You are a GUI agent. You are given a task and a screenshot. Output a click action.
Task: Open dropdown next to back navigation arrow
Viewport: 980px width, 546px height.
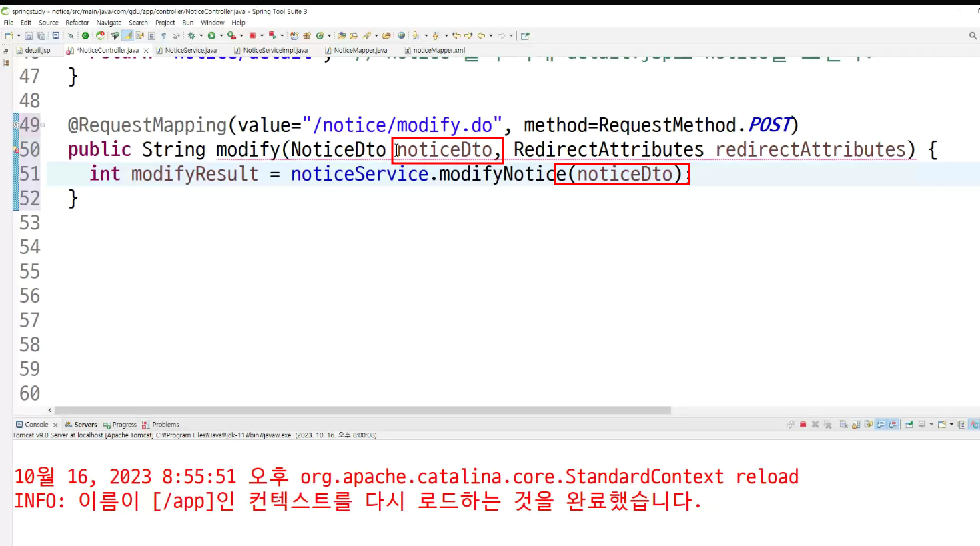point(491,35)
